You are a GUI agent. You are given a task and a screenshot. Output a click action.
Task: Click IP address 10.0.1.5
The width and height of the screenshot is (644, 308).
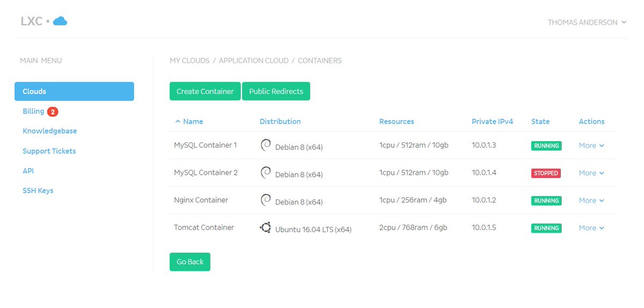[484, 227]
